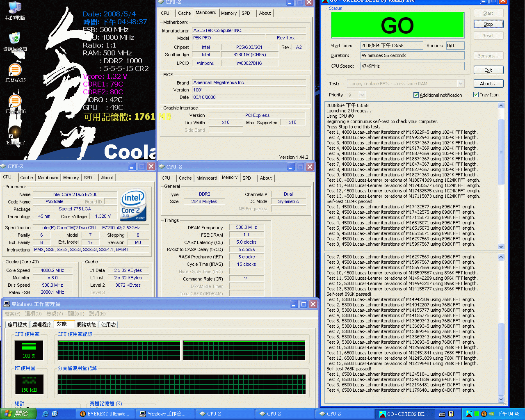Select the scroll thumb of lower ORTHOS log
This screenshot has width=525, height=420.
(x=501, y=359)
